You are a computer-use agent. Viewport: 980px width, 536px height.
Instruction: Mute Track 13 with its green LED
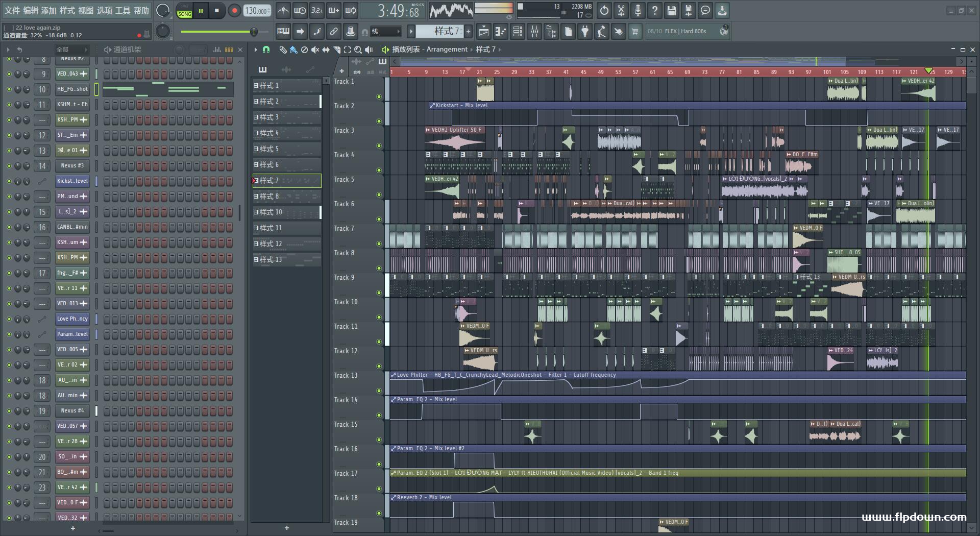pos(379,391)
